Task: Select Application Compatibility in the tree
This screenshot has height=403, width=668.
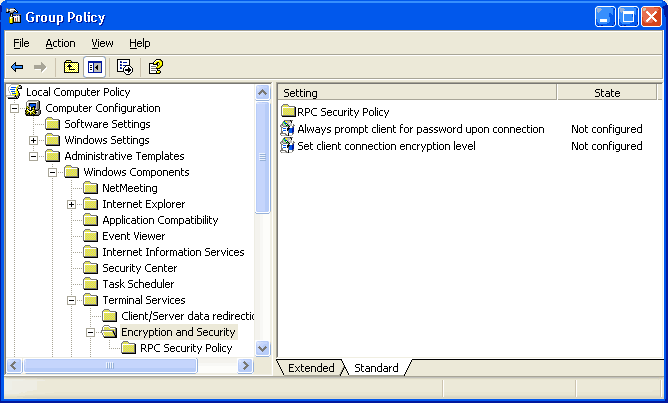Action: click(x=160, y=220)
